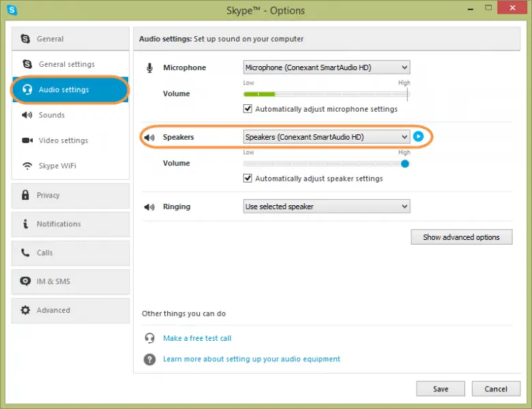Click the speaker icon beside Sounds
This screenshot has height=409, width=532.
[x=27, y=115]
